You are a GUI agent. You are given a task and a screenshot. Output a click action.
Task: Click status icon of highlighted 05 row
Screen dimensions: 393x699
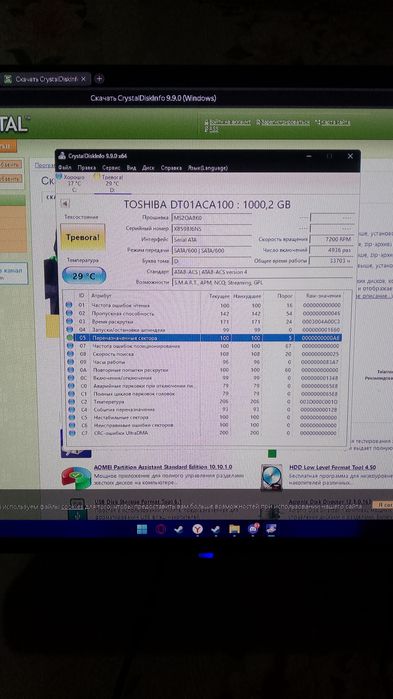(69, 338)
